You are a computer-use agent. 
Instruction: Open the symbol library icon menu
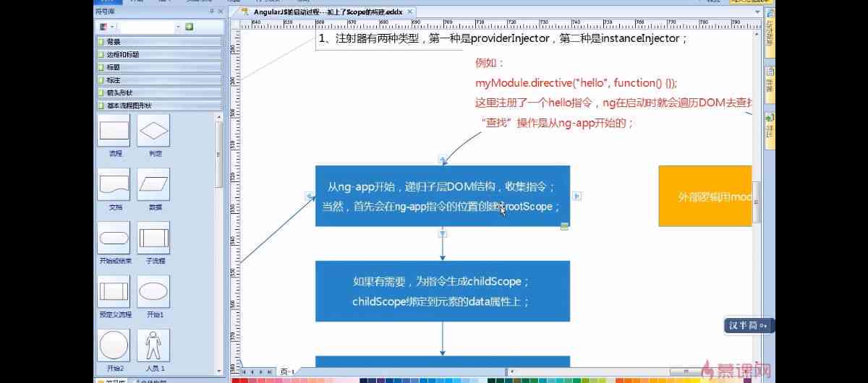tap(106, 27)
